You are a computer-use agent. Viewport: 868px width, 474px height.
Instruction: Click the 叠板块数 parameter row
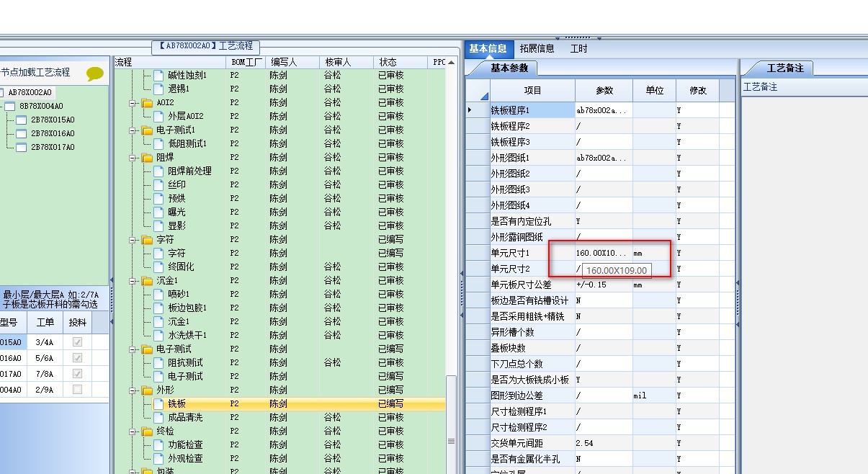[x=600, y=348]
